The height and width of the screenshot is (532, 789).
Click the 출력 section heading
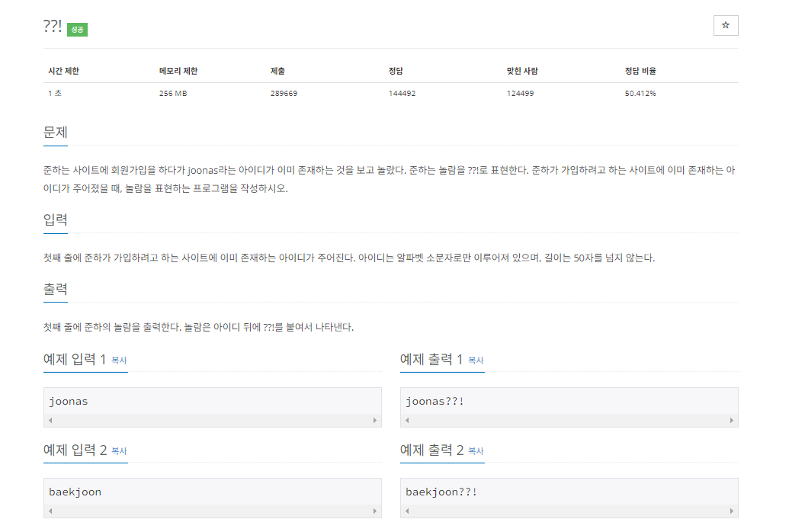(56, 290)
